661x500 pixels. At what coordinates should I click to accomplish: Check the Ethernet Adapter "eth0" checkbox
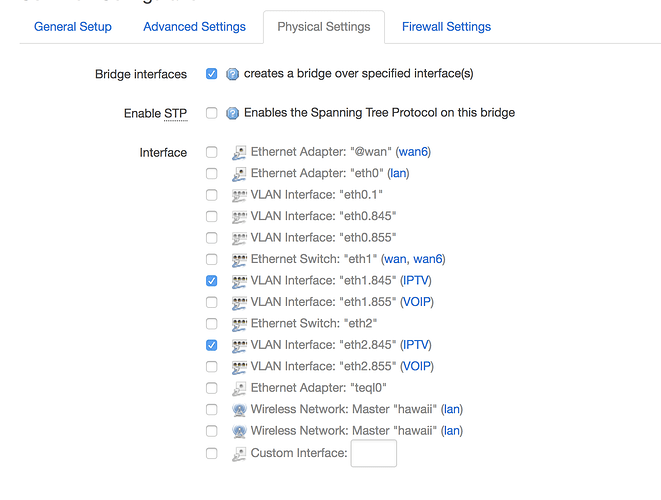point(212,173)
